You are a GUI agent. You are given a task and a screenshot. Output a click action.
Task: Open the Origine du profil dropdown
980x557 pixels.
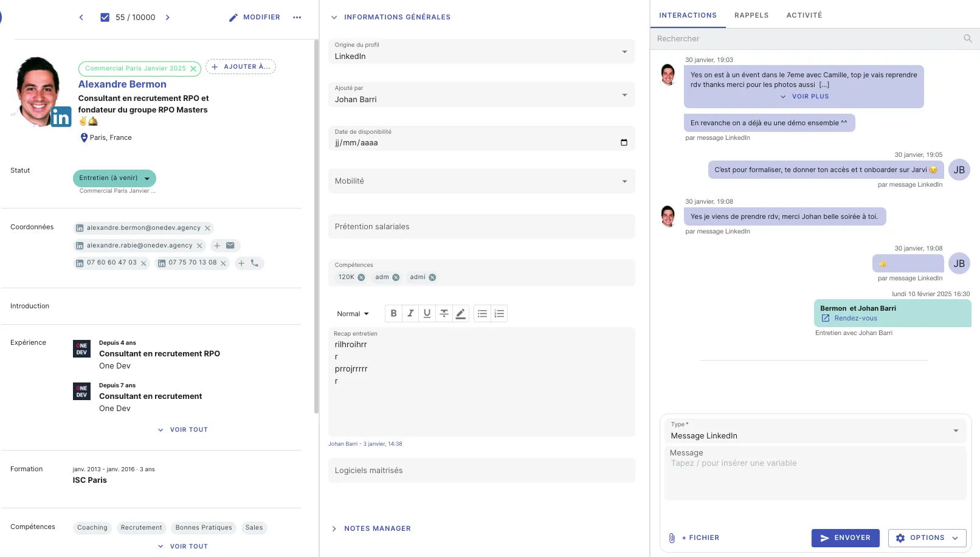click(x=624, y=52)
